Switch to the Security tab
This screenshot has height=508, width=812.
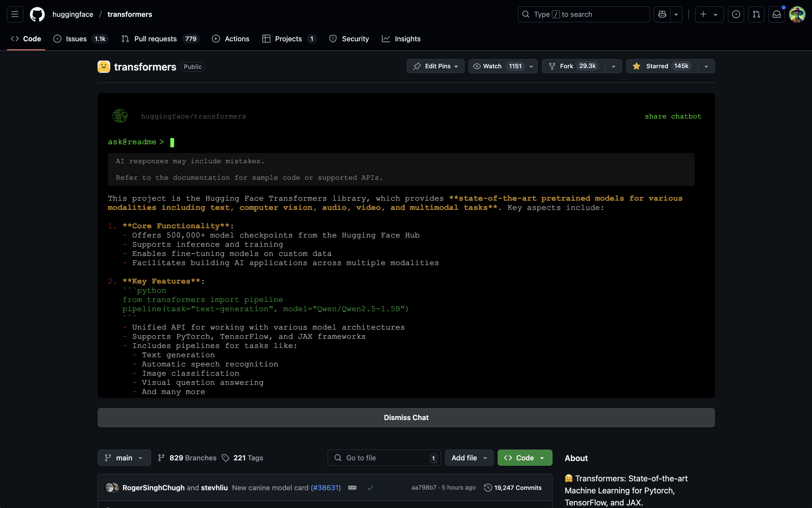click(349, 39)
